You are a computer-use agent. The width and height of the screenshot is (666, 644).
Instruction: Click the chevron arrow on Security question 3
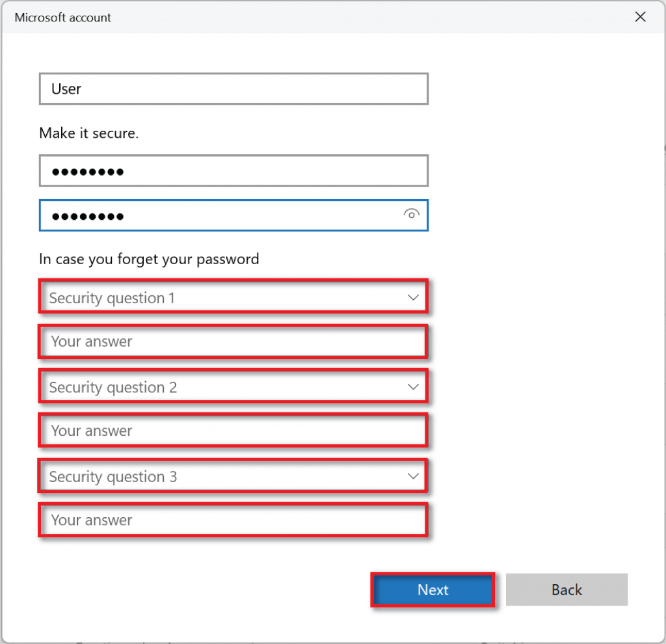point(413,476)
